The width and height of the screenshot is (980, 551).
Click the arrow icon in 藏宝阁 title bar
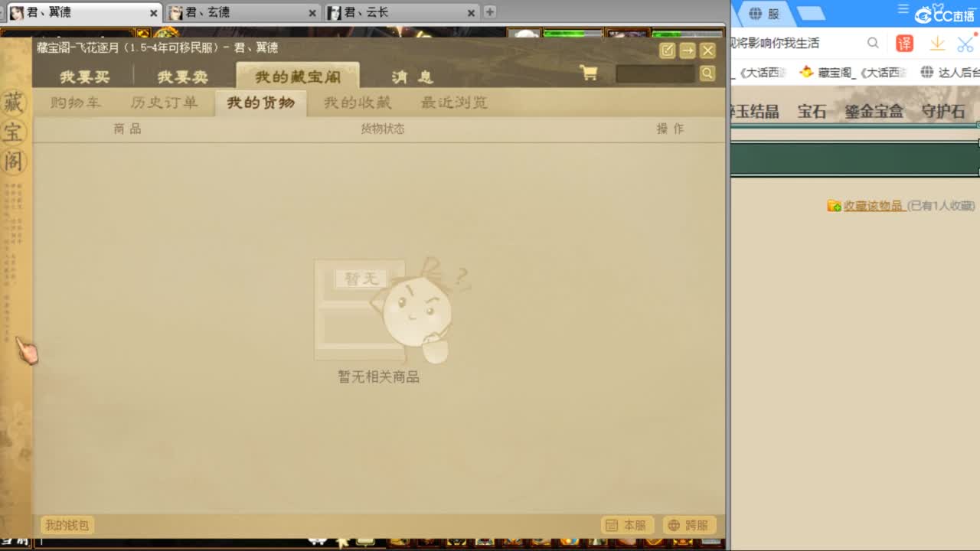coord(688,51)
